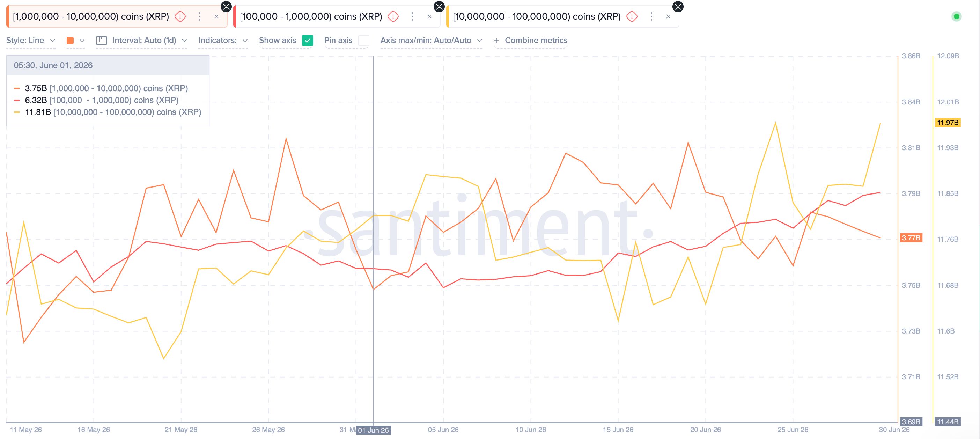Screen dimensions: 980x439
Task: Open the Indicators dropdown
Action: (223, 40)
